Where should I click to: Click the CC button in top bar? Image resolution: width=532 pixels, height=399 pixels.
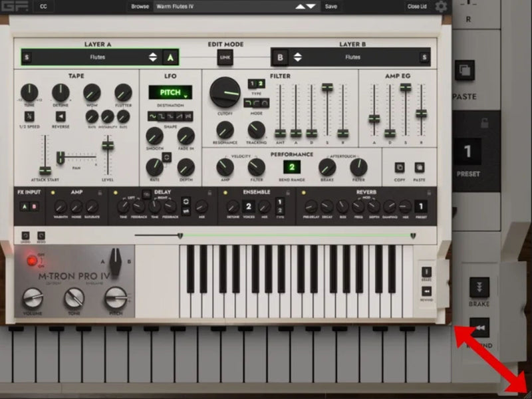pos(43,7)
